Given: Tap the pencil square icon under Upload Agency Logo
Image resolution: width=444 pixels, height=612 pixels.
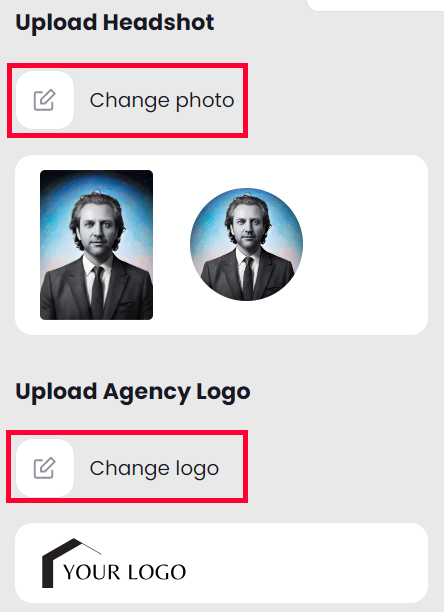Looking at the screenshot, I should pyautogui.click(x=44, y=468).
